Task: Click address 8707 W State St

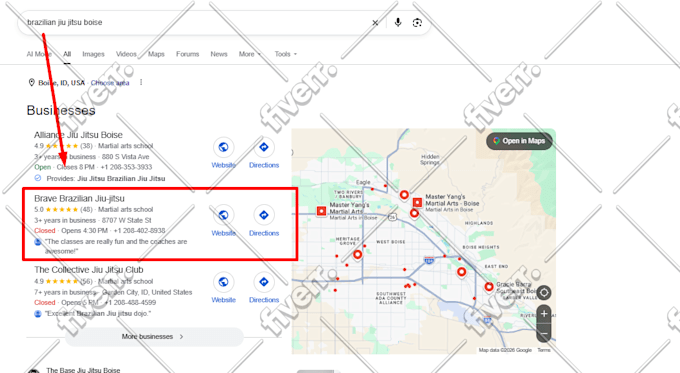Action: [127, 220]
